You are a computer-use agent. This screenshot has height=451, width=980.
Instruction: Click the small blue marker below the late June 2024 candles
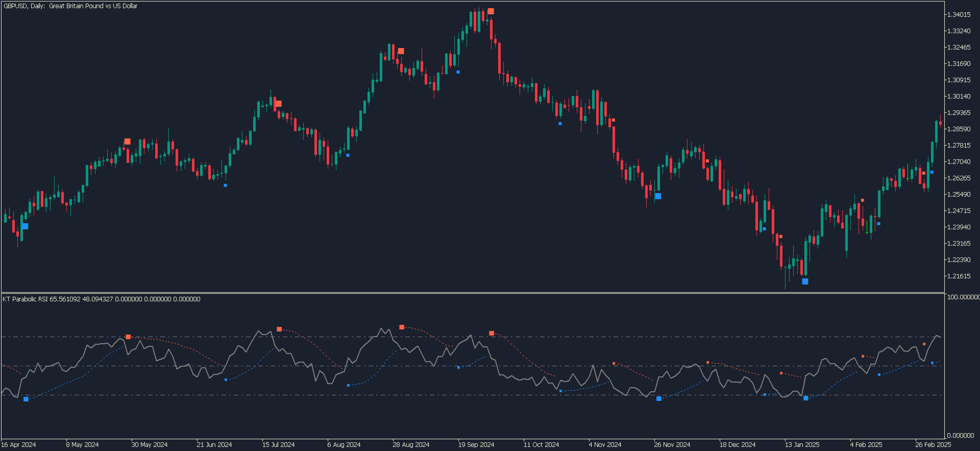(x=226, y=185)
